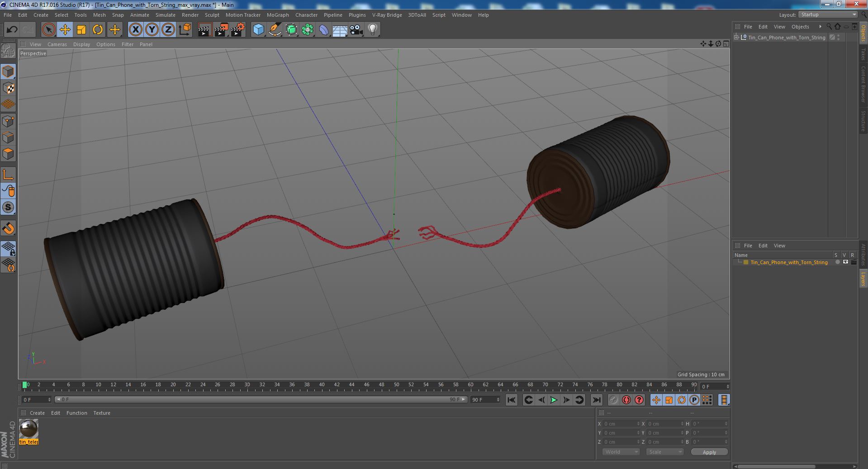Toggle coordinate system icon
Image resolution: width=868 pixels, height=469 pixels.
185,30
